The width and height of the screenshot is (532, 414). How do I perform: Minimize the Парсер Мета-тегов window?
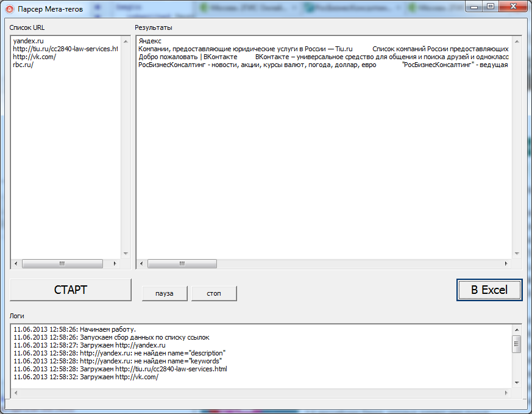[474, 7]
